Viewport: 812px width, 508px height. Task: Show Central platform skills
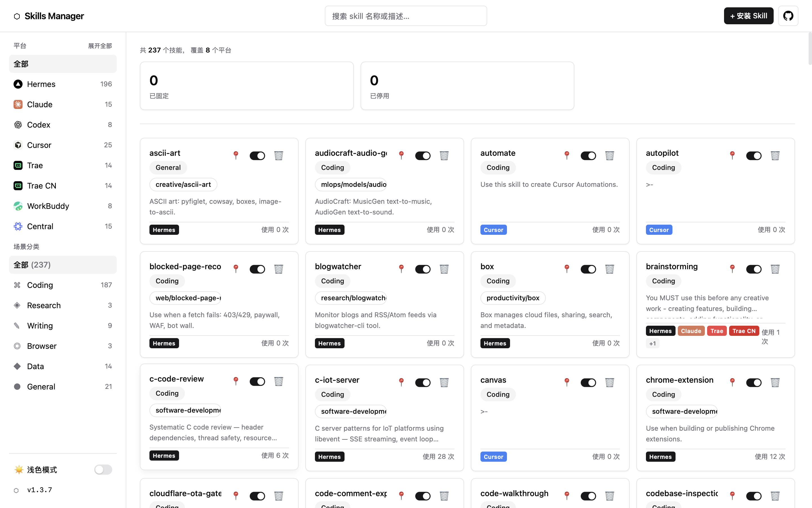click(x=63, y=226)
